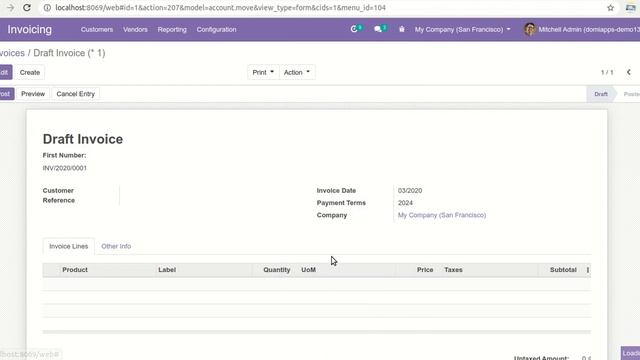The width and height of the screenshot is (640, 360).
Task: Click Cancel Entry button
Action: [x=76, y=94]
